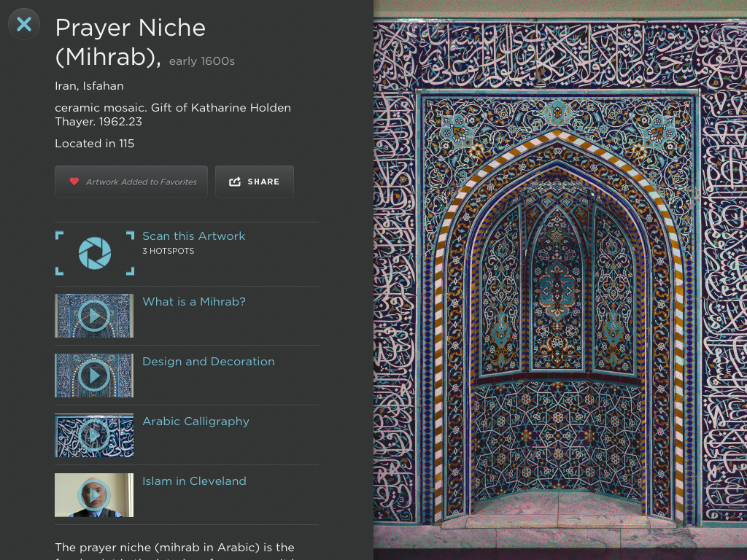Play the Arabic Calligraphy video thumbnail
The image size is (747, 560).
[94, 435]
